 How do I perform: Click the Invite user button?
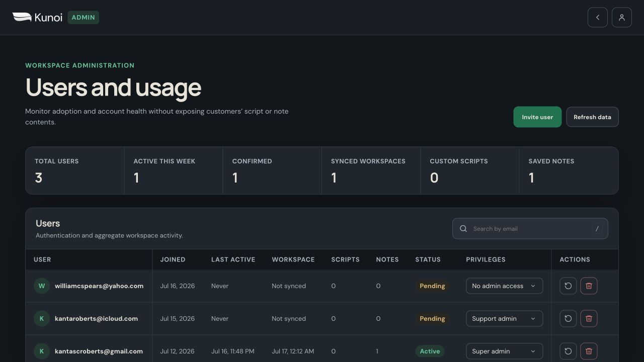(537, 117)
